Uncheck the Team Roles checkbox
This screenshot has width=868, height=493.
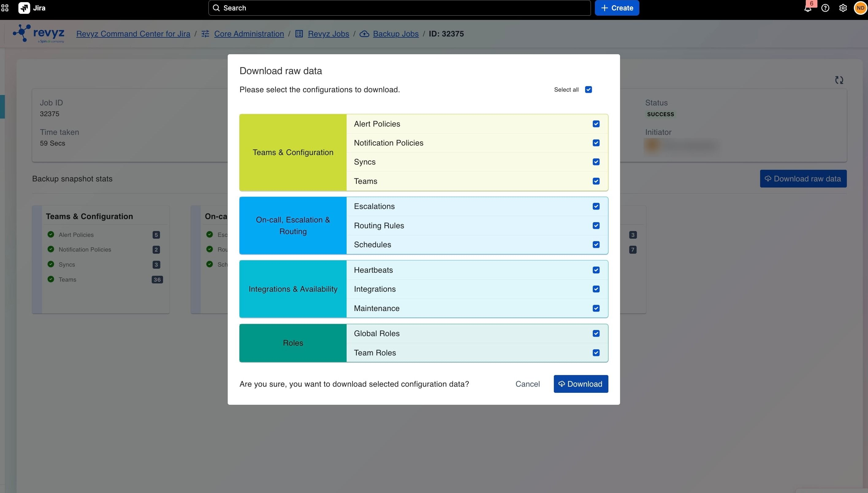596,353
